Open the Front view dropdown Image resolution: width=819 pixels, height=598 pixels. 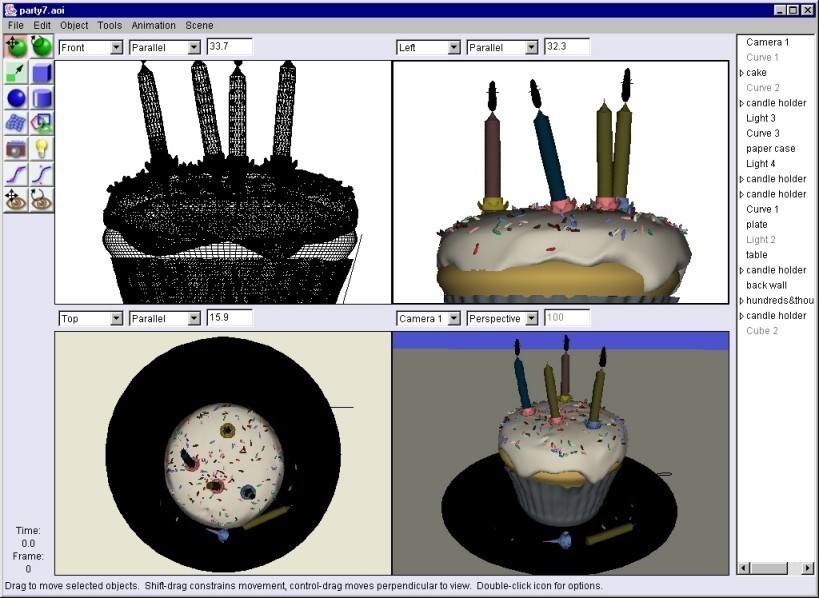pyautogui.click(x=91, y=48)
